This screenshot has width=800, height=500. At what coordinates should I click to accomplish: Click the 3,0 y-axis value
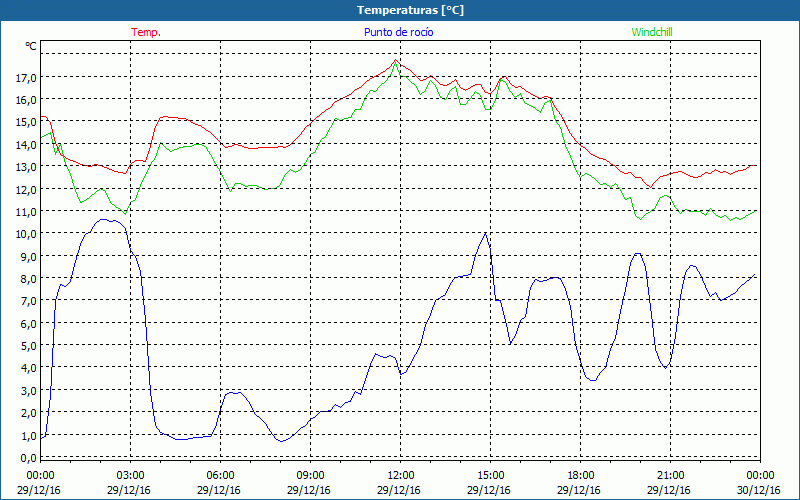[x=29, y=390]
